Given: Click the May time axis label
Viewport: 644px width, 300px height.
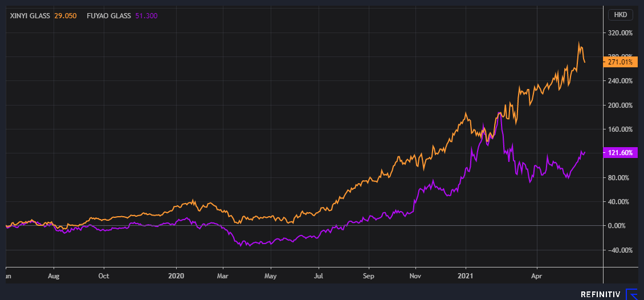Looking at the screenshot, I should (271, 277).
